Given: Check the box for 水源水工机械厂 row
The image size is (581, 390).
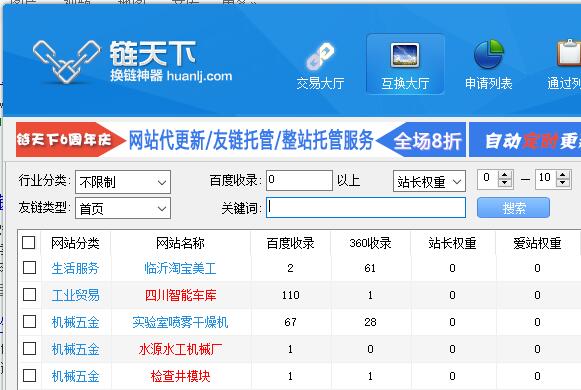Looking at the screenshot, I should click(x=29, y=349).
